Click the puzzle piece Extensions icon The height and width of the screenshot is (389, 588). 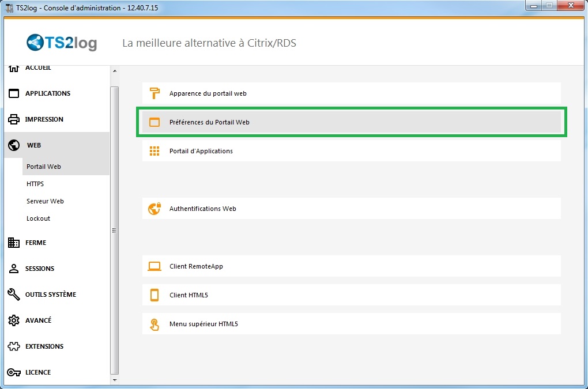14,346
